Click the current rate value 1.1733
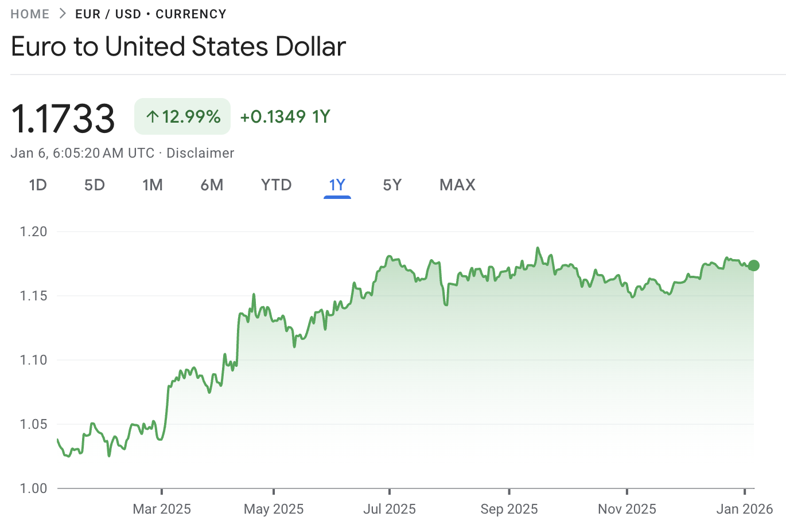The height and width of the screenshot is (532, 786). [x=63, y=116]
